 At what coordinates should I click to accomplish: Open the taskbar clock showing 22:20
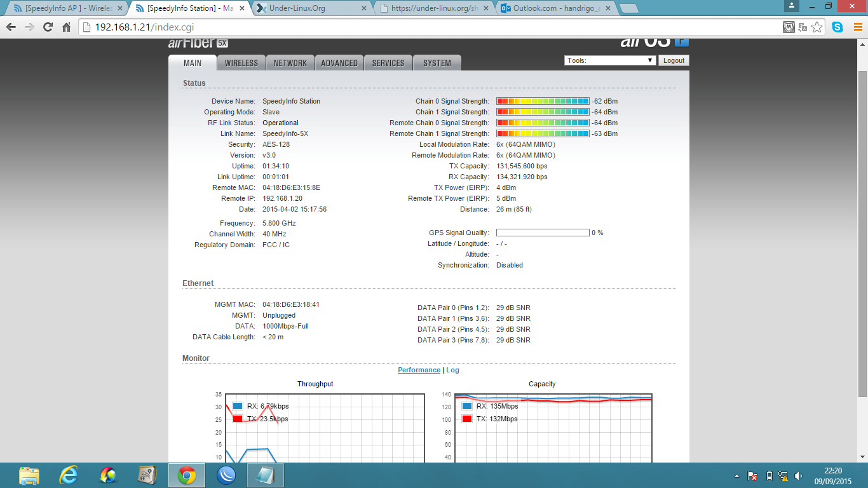click(x=833, y=476)
